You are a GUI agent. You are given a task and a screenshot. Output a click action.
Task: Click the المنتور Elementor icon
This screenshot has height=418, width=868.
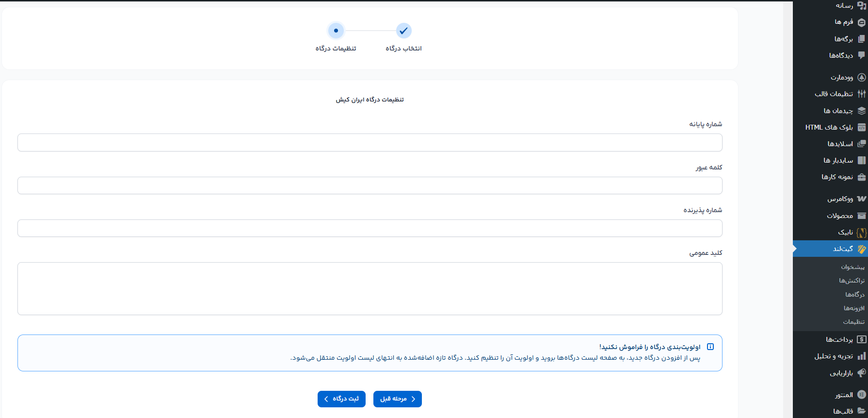point(861,395)
